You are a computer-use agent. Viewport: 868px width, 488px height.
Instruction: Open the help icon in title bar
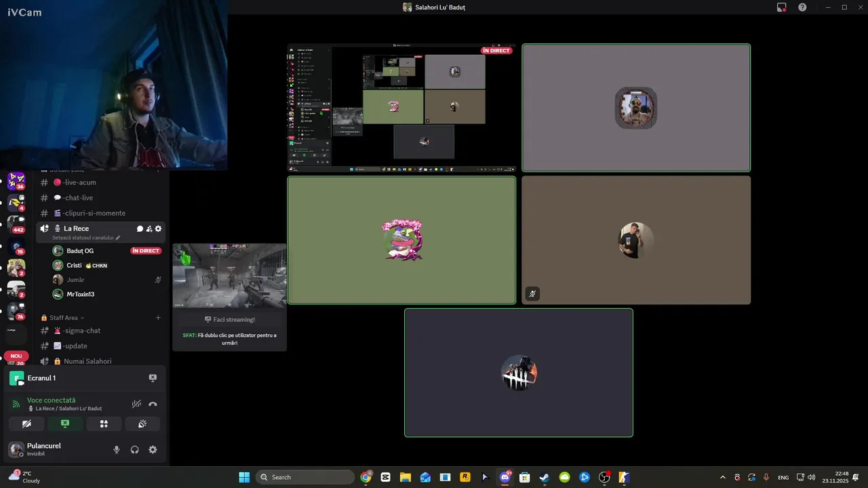802,7
